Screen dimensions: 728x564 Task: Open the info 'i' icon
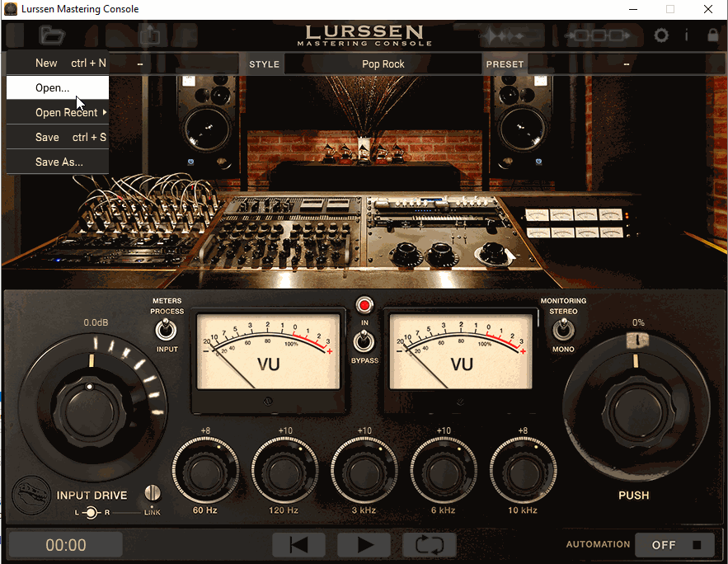(x=687, y=35)
